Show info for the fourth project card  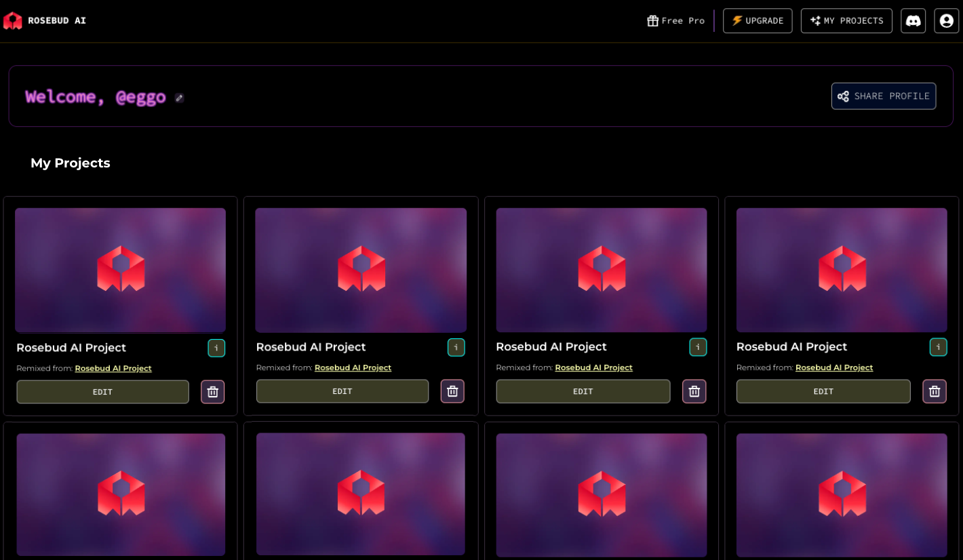click(938, 347)
